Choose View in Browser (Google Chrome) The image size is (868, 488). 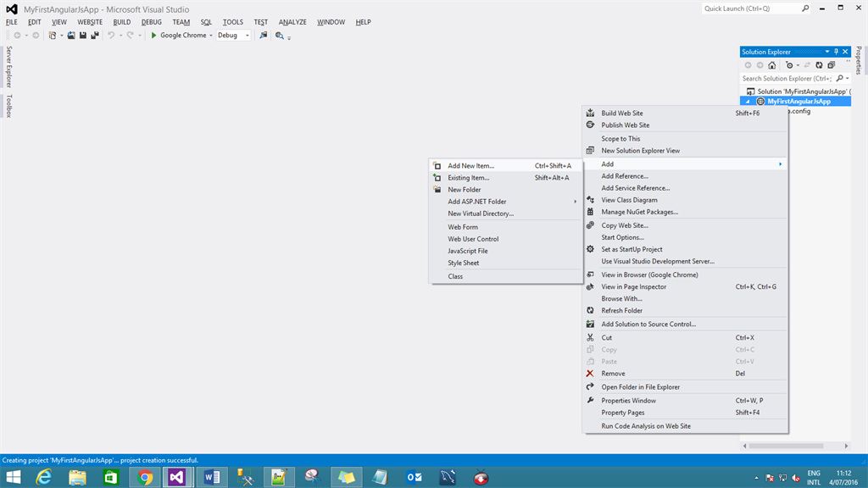(x=685, y=274)
